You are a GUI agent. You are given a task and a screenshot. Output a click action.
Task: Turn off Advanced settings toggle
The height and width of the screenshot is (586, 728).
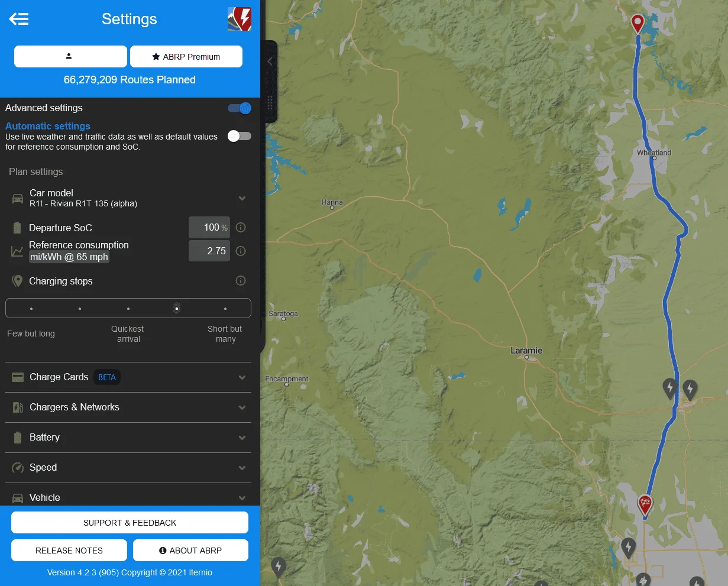(x=240, y=108)
